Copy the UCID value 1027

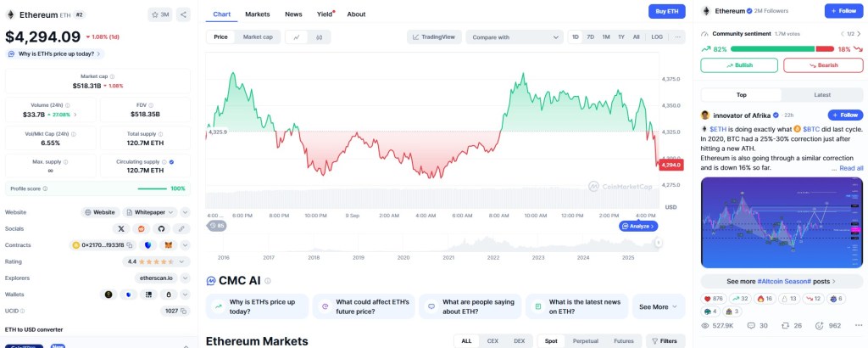(x=183, y=311)
